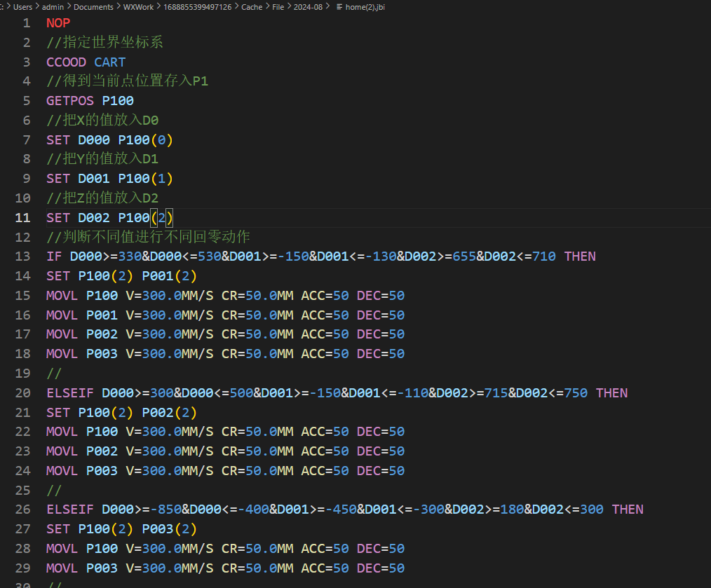This screenshot has height=588, width=711.
Task: Open the Users breadcrumb folder
Action: click(x=25, y=7)
